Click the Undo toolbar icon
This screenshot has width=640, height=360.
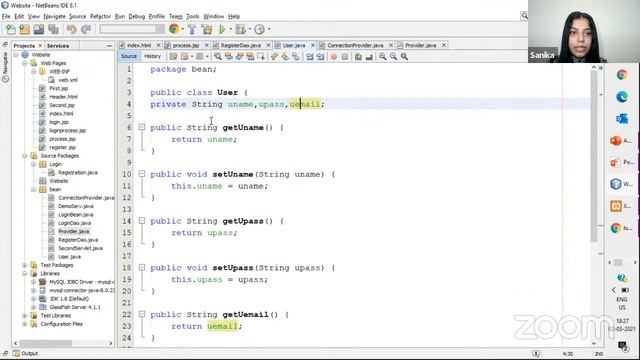72,29
